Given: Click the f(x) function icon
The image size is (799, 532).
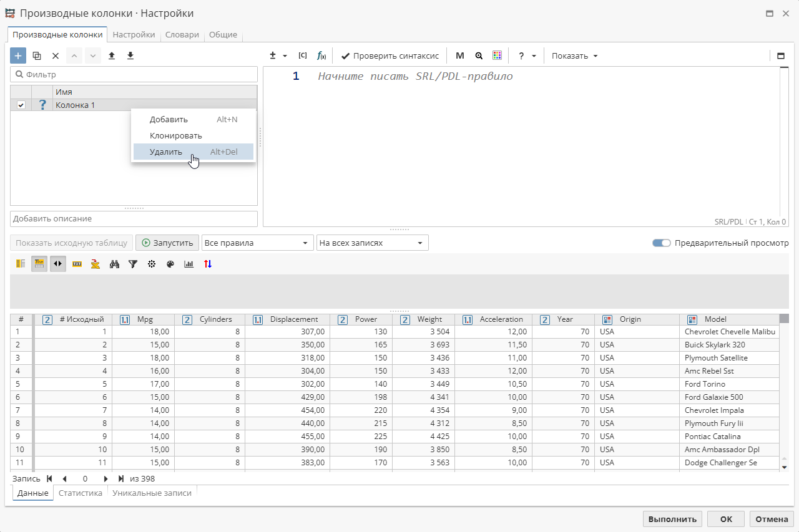Looking at the screenshot, I should [x=321, y=56].
